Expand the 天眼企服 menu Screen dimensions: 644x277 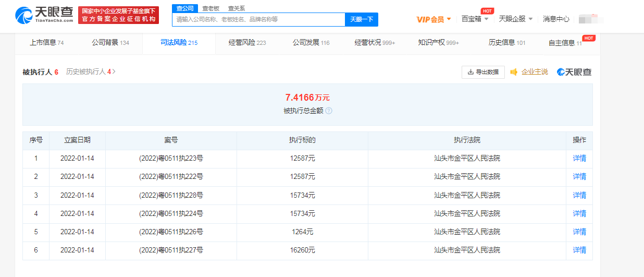tap(516, 19)
